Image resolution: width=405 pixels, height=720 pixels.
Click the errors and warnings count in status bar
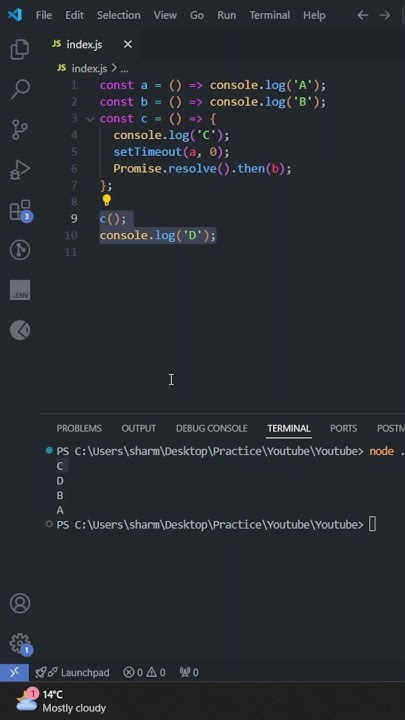click(x=144, y=673)
